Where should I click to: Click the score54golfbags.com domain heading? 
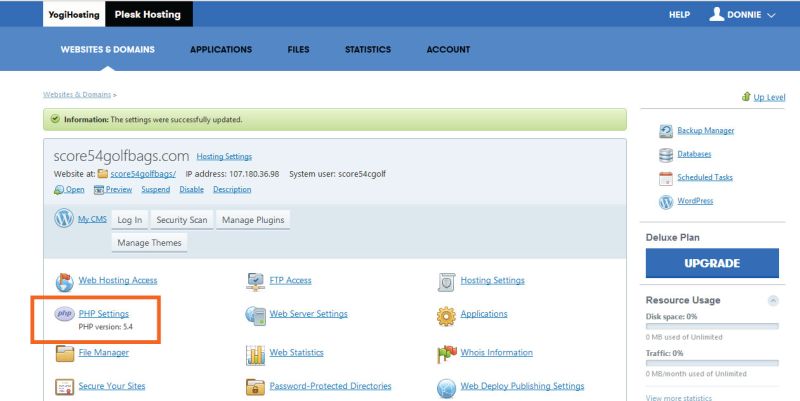tap(121, 156)
